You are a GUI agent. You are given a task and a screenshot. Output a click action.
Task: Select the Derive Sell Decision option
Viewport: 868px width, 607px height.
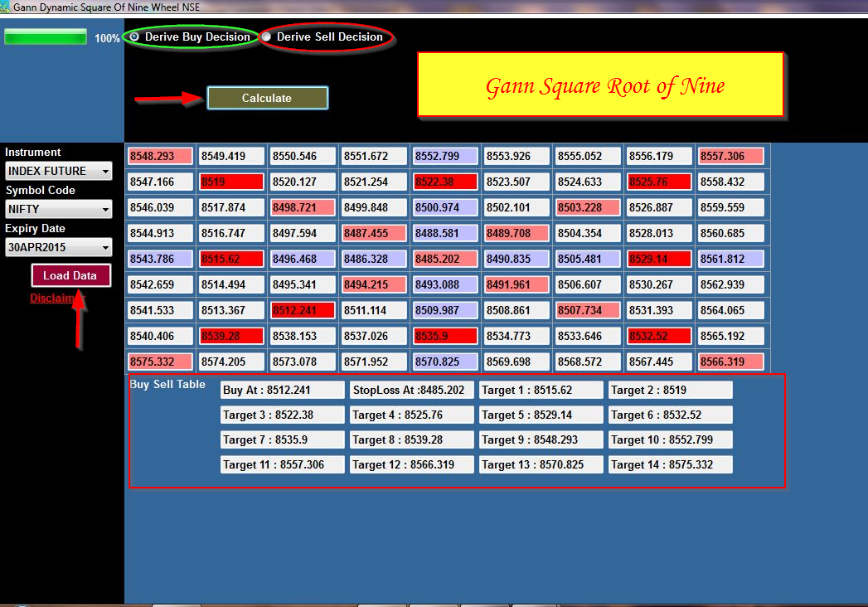266,36
